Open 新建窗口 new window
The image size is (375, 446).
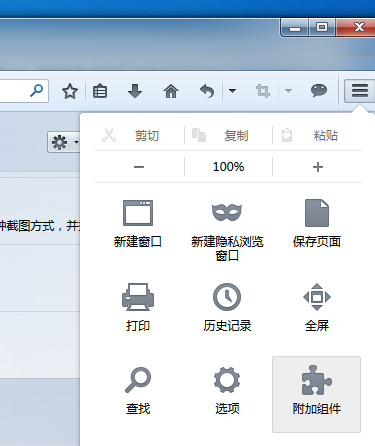tap(138, 224)
